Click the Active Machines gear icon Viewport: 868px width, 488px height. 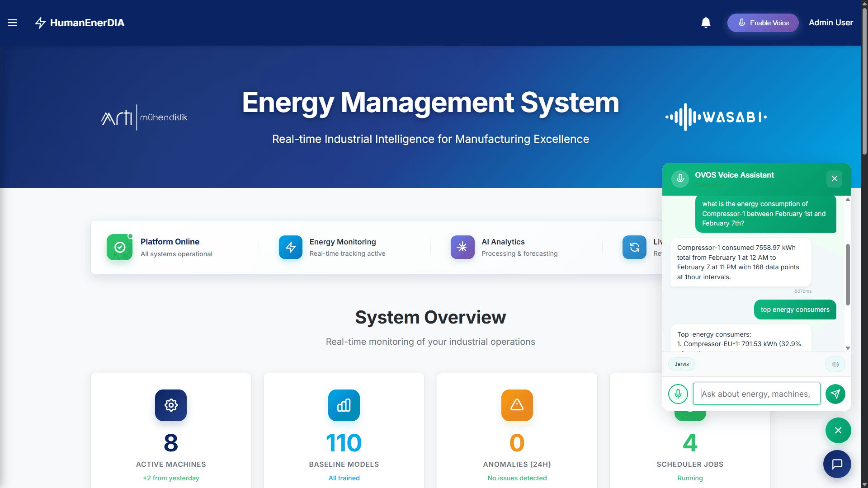[x=170, y=405]
